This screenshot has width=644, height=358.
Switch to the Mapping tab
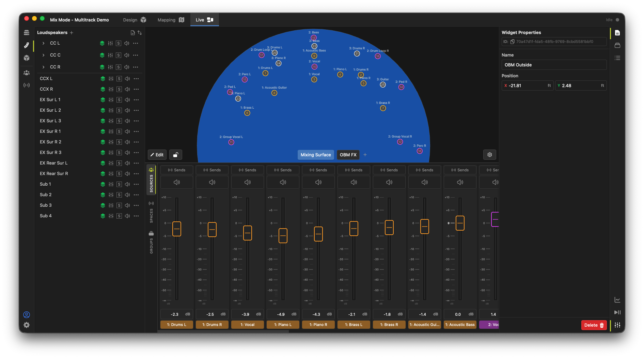point(171,20)
